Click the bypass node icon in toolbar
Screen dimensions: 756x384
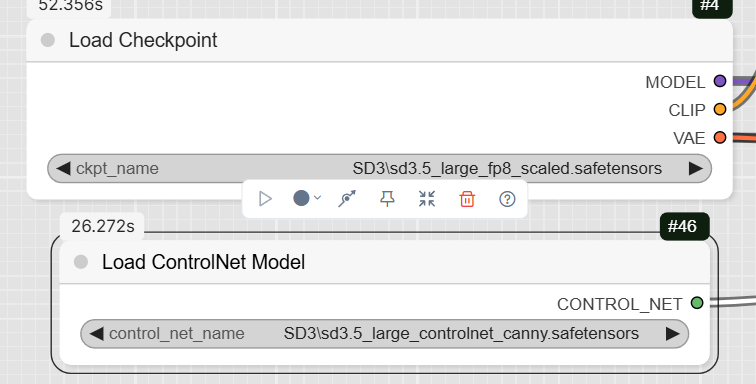click(x=347, y=199)
